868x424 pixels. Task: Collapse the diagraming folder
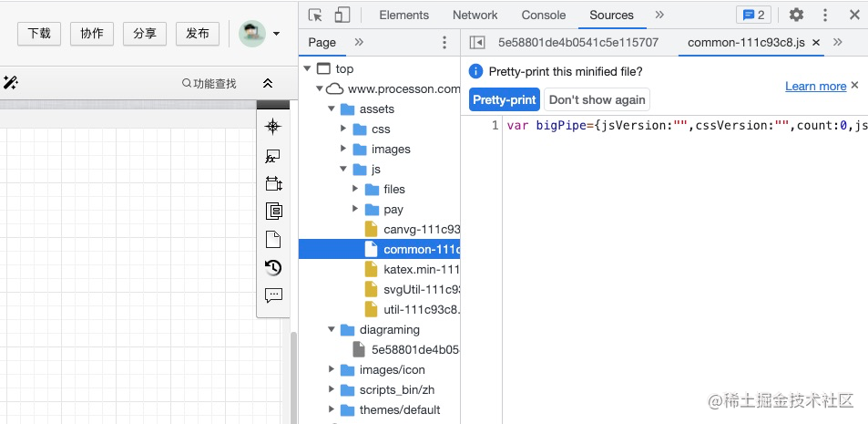pos(331,330)
